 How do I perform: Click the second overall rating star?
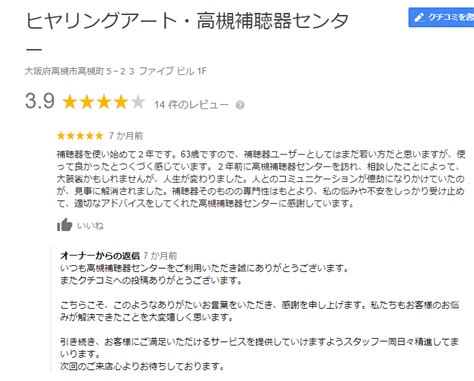[87, 102]
